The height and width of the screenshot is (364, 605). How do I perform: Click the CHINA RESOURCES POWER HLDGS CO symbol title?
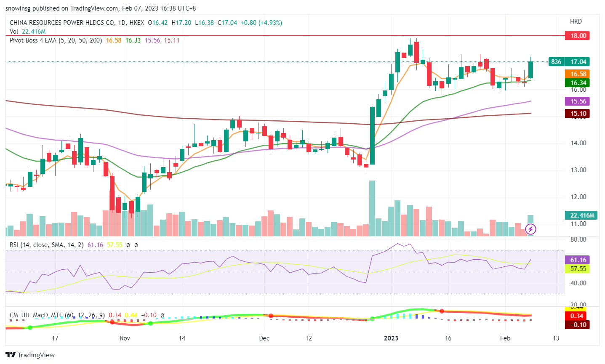(x=62, y=23)
